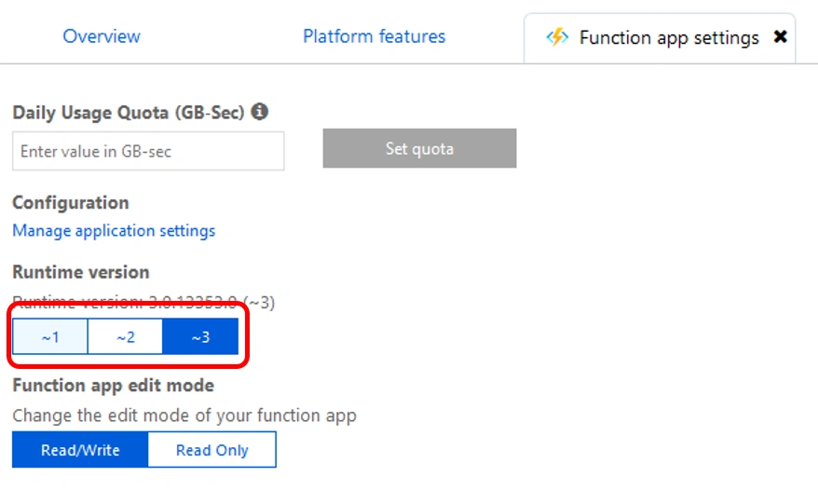Click the Runtime version heading

81,272
